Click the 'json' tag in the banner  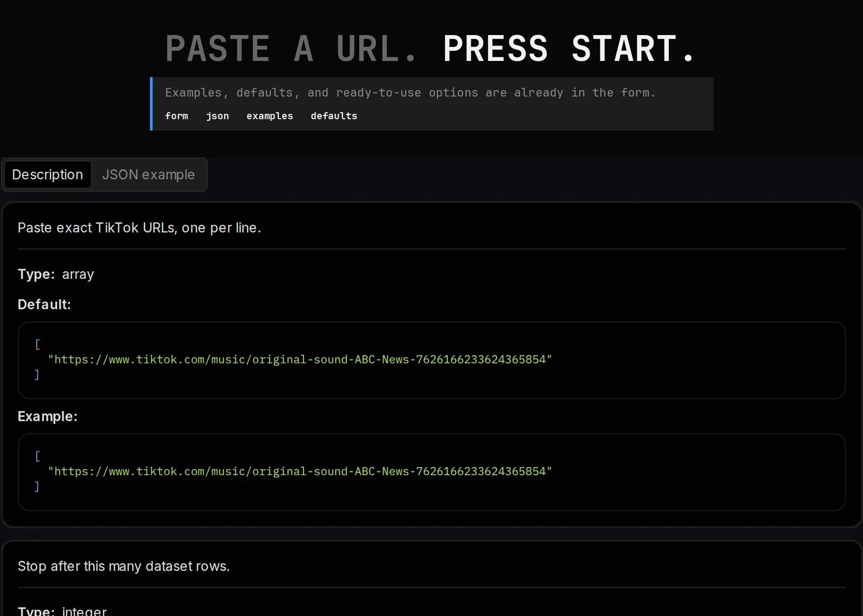tap(217, 116)
